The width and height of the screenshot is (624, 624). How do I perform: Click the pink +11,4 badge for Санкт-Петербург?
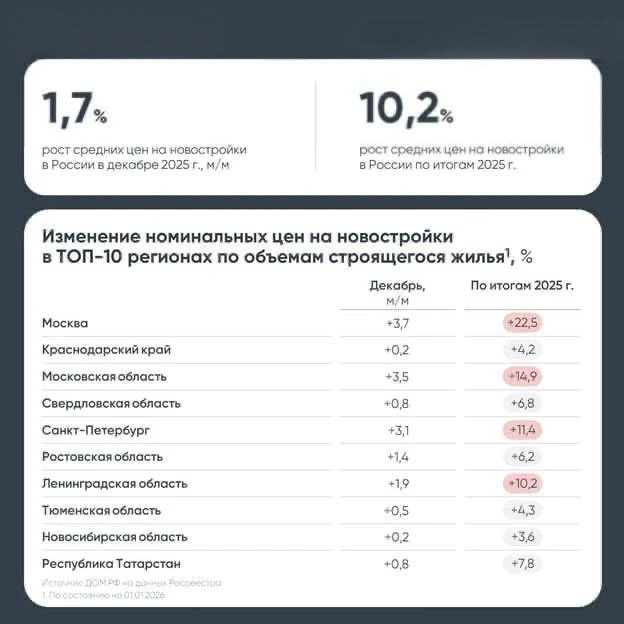(x=523, y=430)
